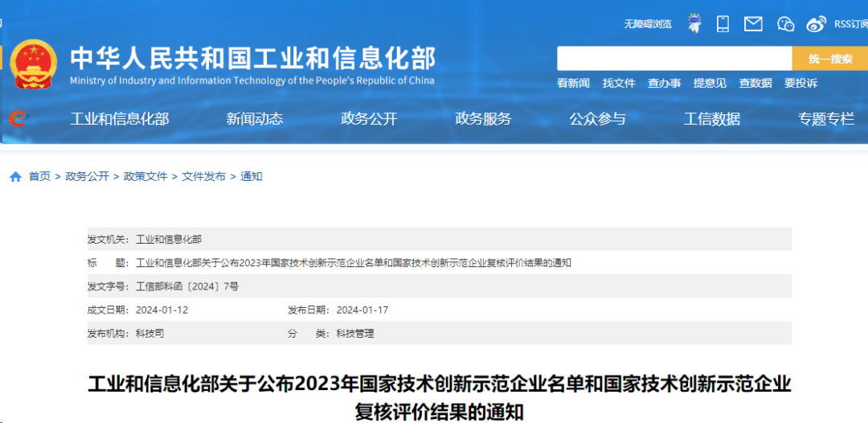
Task: Select the 发布日期 value 2024-01-17
Action: (x=362, y=310)
